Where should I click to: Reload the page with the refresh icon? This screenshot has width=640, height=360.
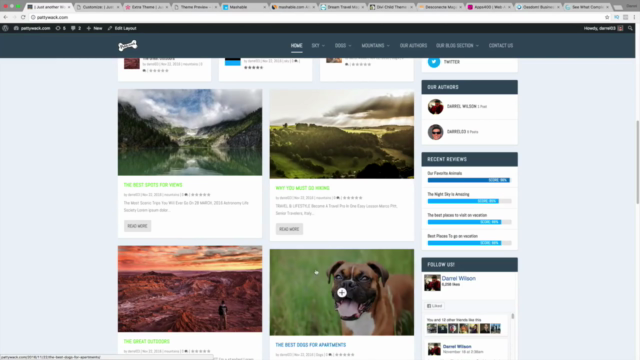point(23,17)
